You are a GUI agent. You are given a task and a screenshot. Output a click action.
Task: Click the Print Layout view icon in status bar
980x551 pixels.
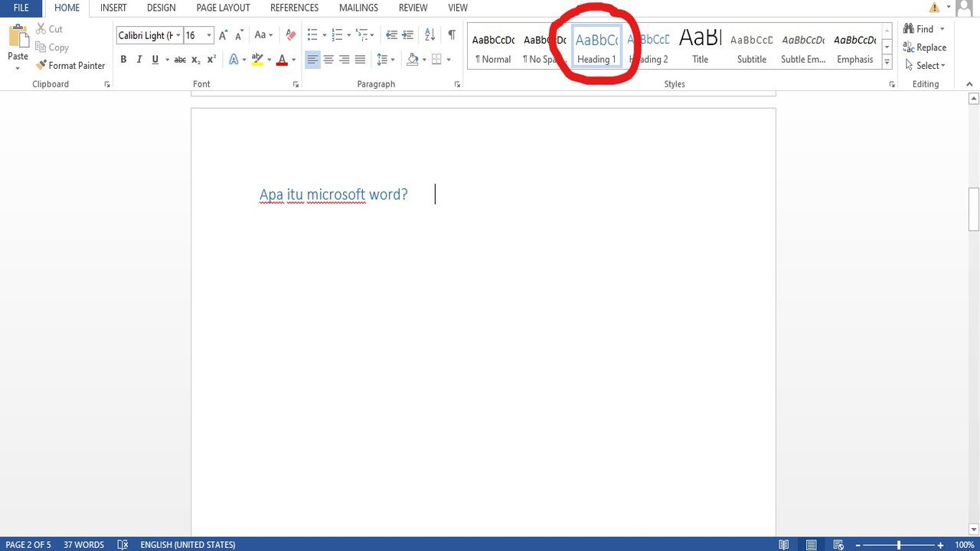click(811, 545)
